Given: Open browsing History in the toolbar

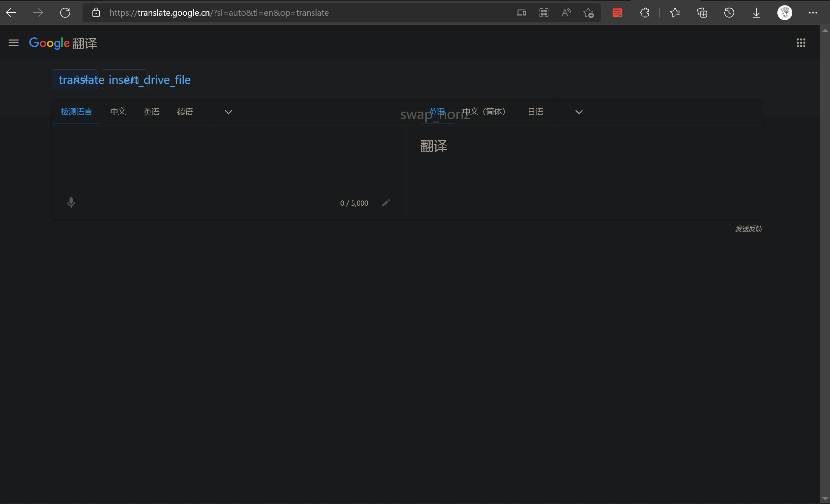Looking at the screenshot, I should click(729, 12).
